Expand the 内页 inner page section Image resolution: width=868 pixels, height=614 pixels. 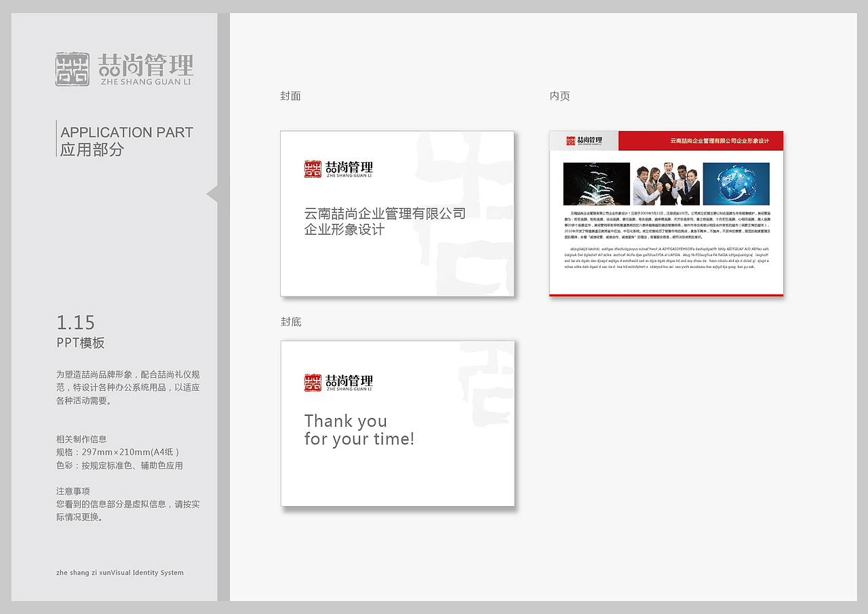click(560, 96)
